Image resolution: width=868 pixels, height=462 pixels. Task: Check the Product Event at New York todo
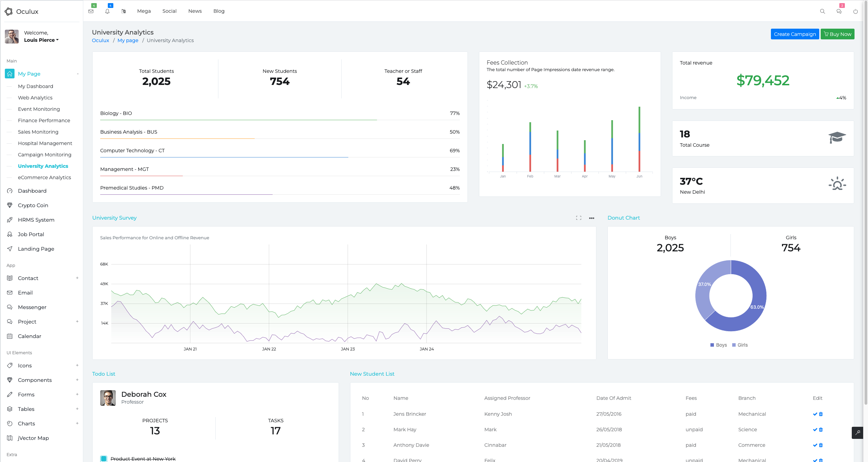(103, 459)
